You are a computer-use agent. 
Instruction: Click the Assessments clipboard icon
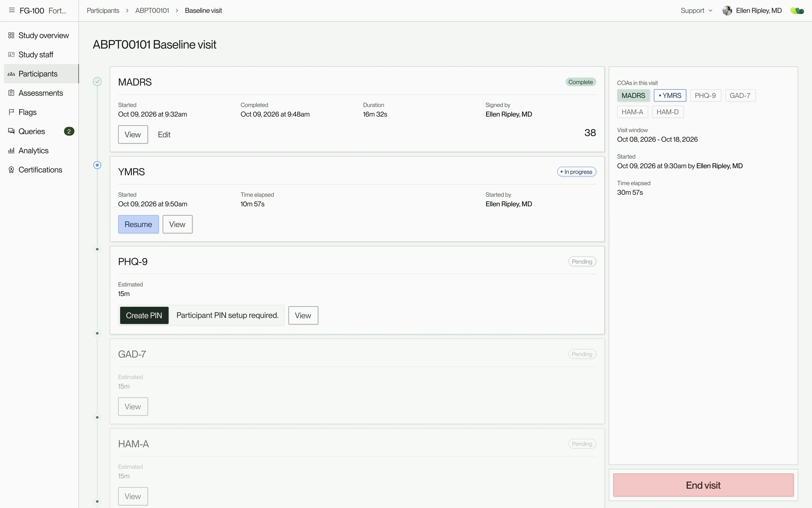pos(11,93)
